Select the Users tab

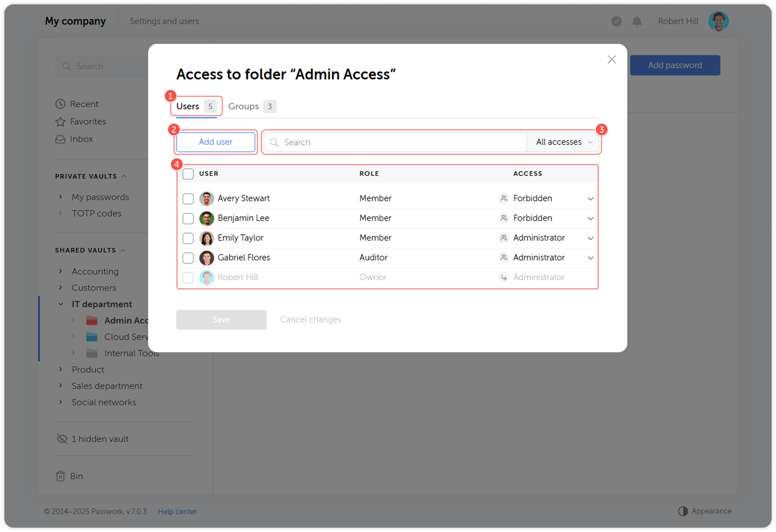click(x=188, y=106)
